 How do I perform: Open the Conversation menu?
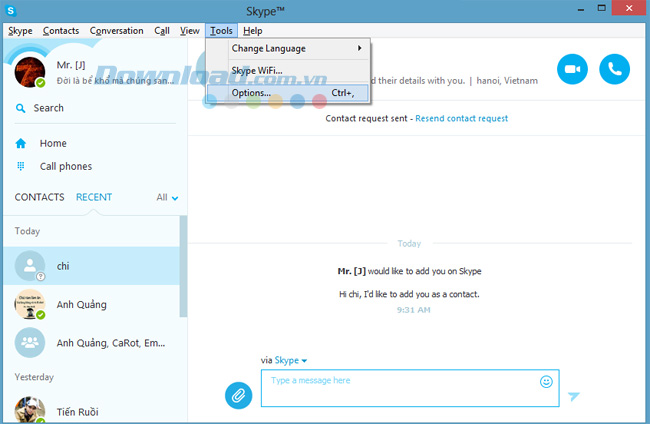[x=116, y=31]
